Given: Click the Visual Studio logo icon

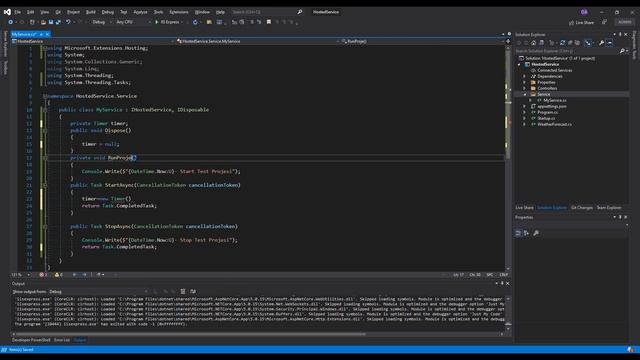Looking at the screenshot, I should [7, 12].
